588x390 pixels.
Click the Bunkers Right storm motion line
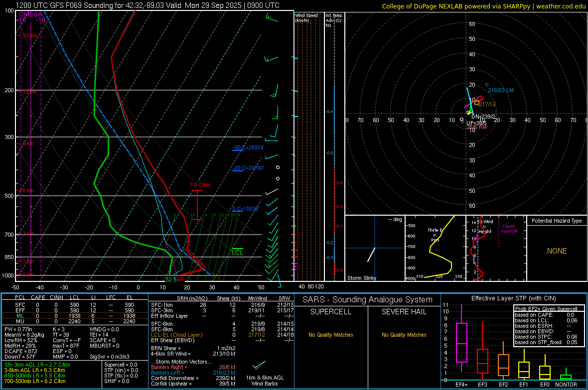click(x=193, y=368)
